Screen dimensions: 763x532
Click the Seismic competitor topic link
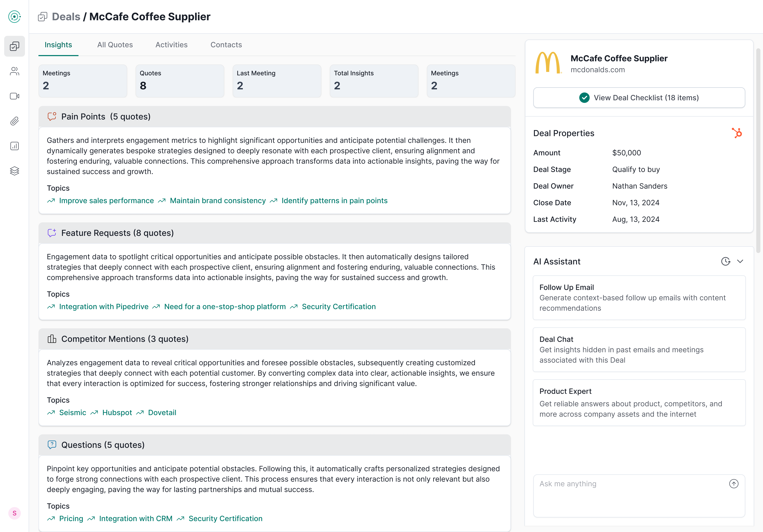point(73,413)
